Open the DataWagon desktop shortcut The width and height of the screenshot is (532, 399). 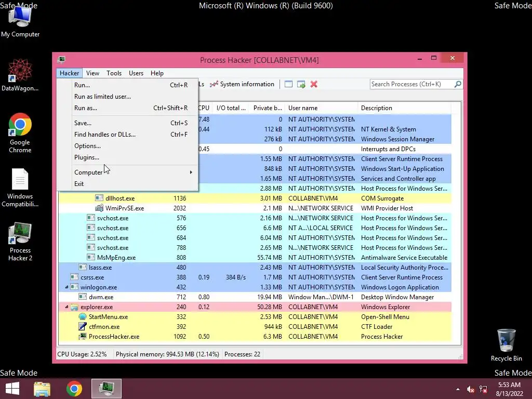point(20,75)
